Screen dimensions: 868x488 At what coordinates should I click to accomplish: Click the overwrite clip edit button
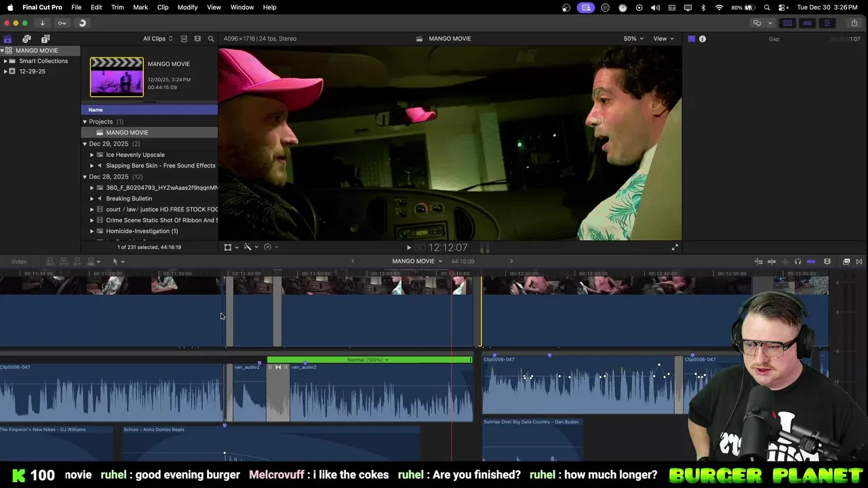(x=90, y=262)
